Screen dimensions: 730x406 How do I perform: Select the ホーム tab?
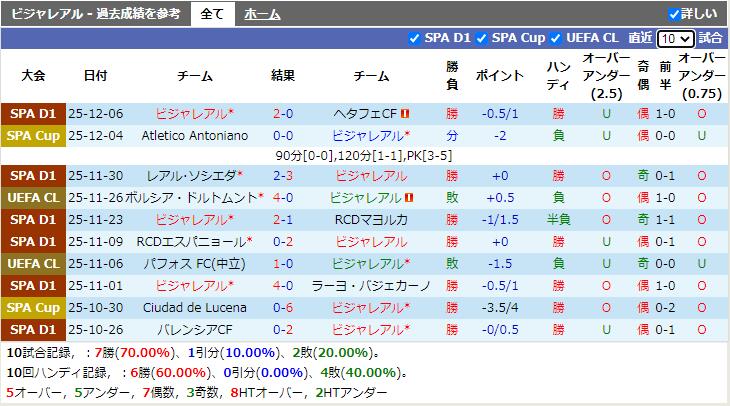[x=262, y=14]
